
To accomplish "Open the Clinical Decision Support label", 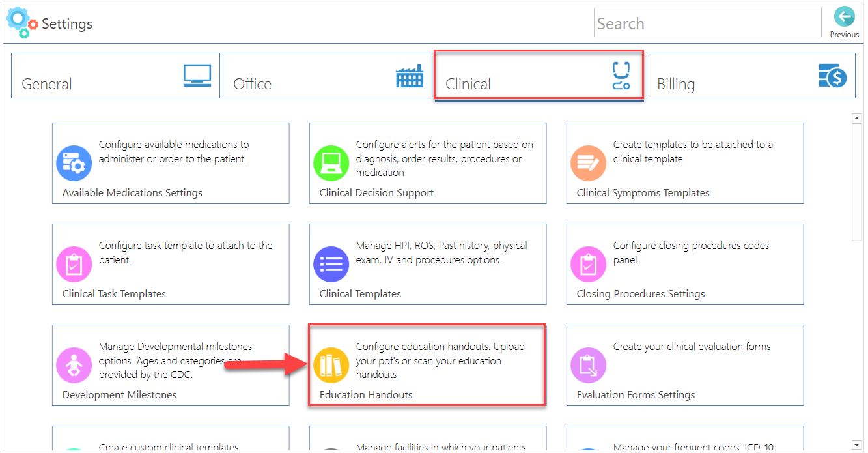I will coord(376,193).
